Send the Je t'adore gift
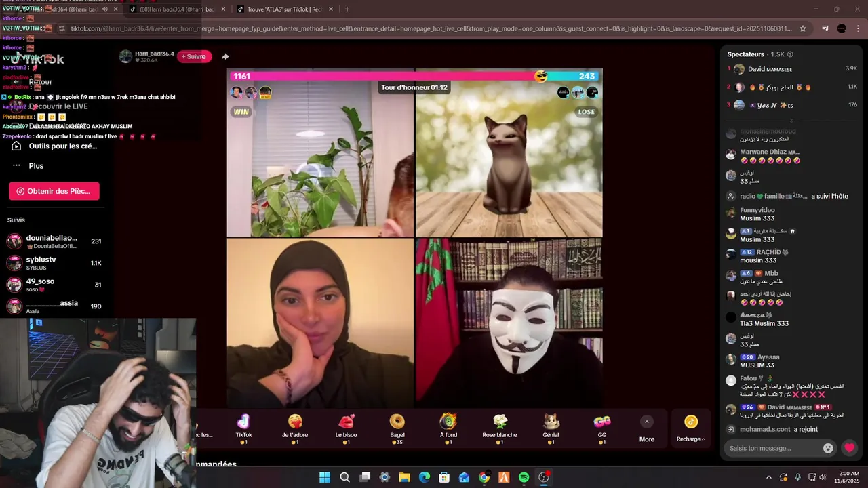Image resolution: width=868 pixels, height=488 pixels. point(295,428)
